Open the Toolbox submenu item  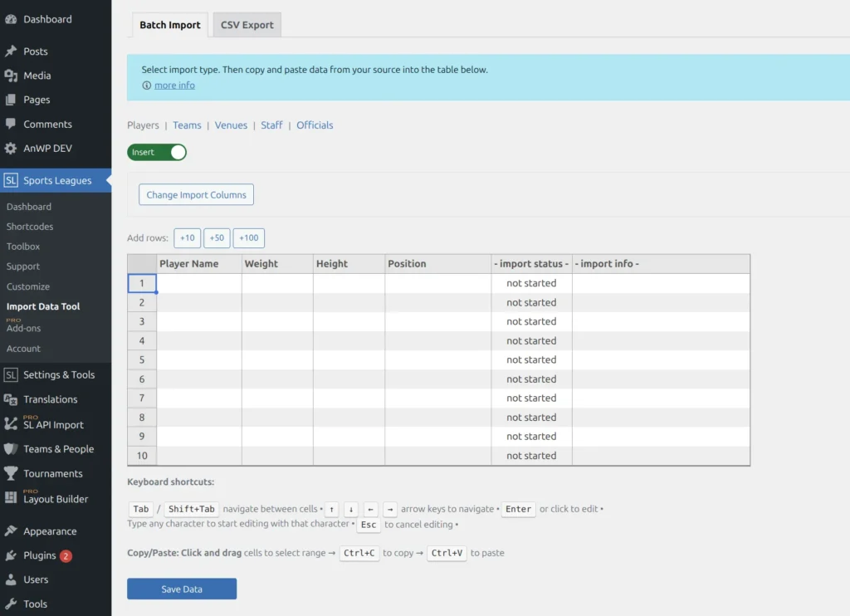(x=23, y=247)
